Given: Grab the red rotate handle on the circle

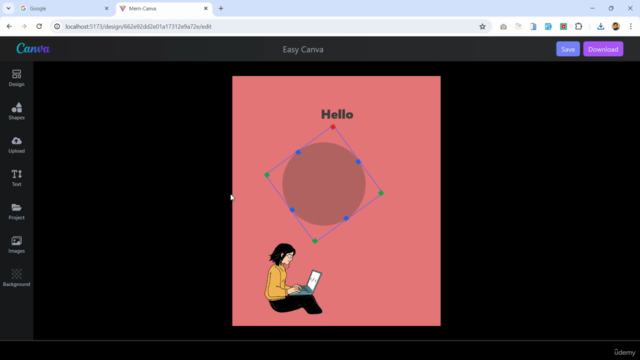Looking at the screenshot, I should click(333, 127).
